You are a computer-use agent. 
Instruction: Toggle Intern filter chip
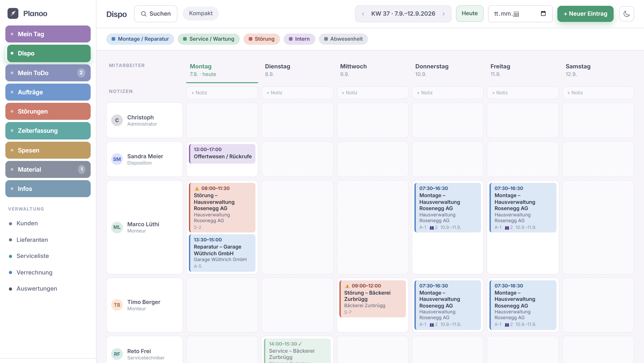point(299,39)
